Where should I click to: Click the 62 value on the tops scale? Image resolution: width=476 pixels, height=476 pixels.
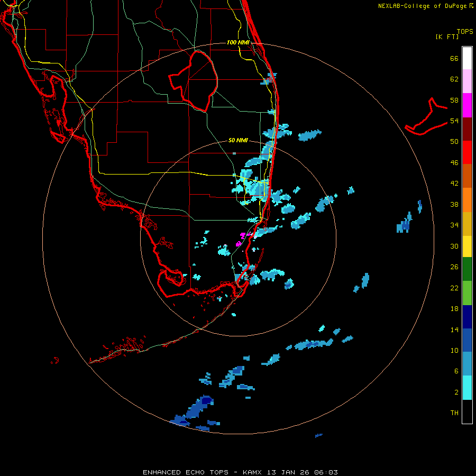click(454, 79)
